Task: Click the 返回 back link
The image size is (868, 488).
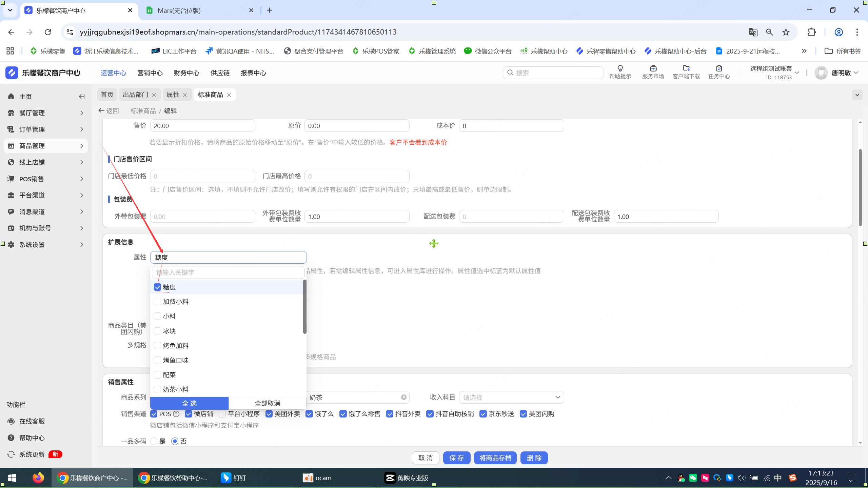Action: (x=108, y=111)
